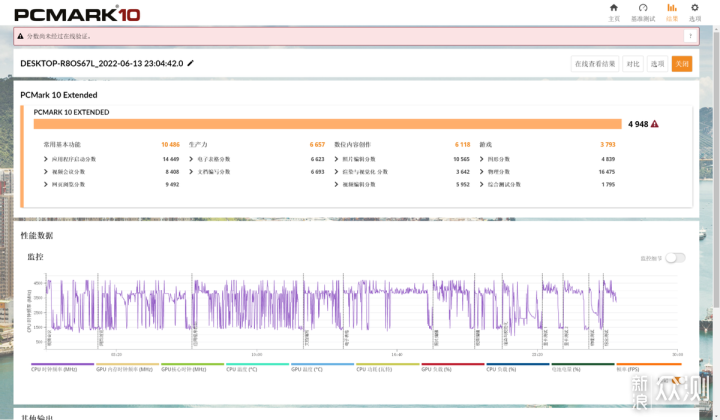Click the Options (选项) button beside Compare
720x420 pixels.
pyautogui.click(x=658, y=64)
